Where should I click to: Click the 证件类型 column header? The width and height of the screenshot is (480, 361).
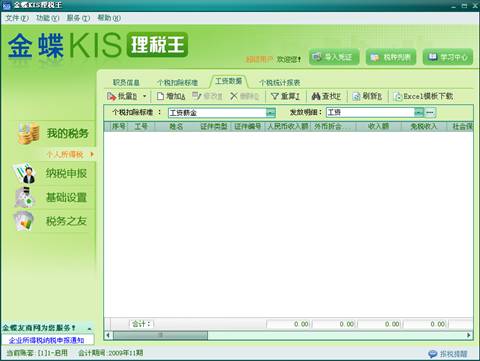point(214,126)
